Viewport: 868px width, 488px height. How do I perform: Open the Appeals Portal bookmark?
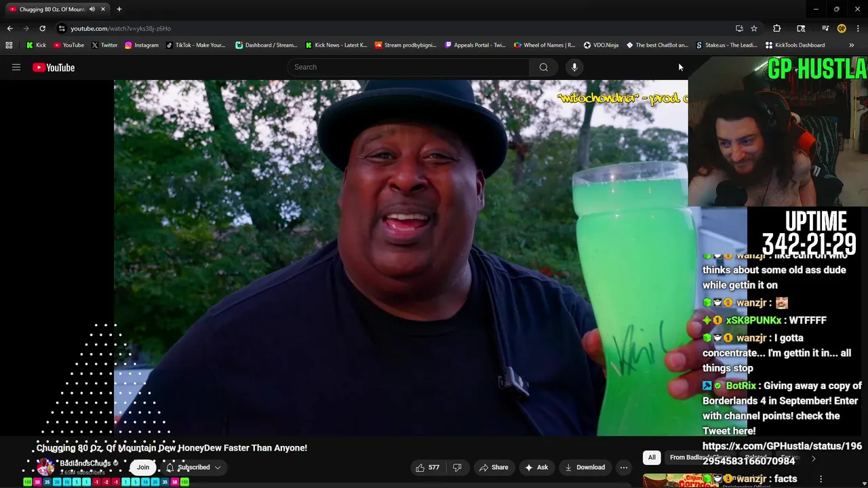[x=475, y=45]
